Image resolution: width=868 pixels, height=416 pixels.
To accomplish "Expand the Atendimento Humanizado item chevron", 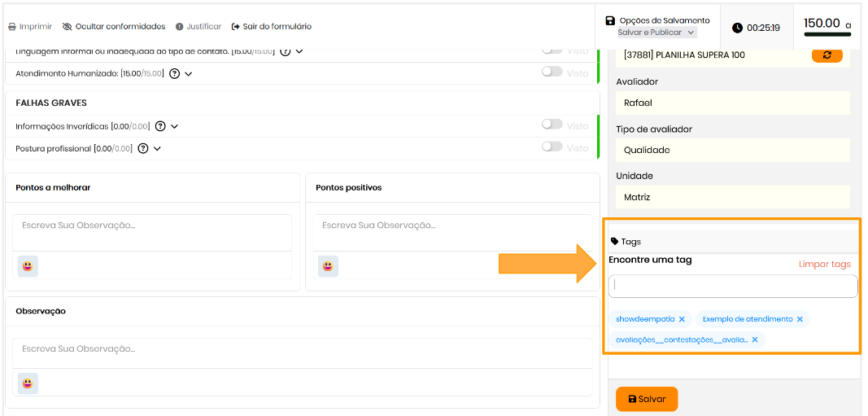I will (189, 74).
